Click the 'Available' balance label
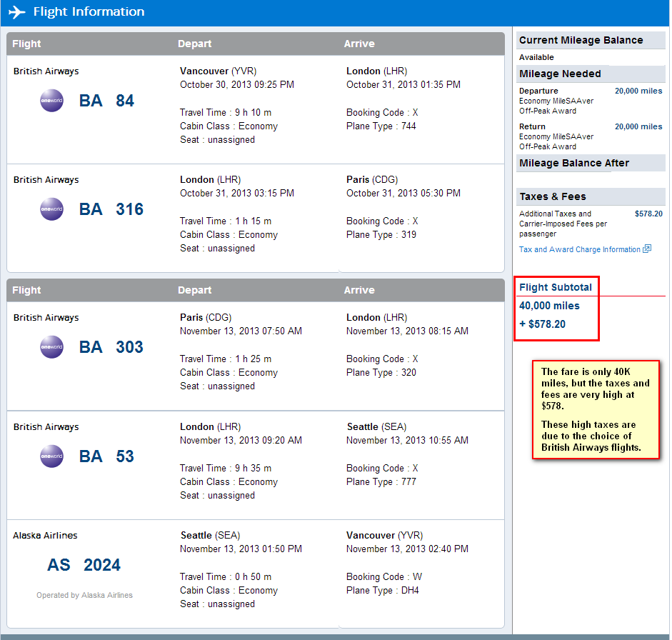The height and width of the screenshot is (640, 672). pos(536,57)
